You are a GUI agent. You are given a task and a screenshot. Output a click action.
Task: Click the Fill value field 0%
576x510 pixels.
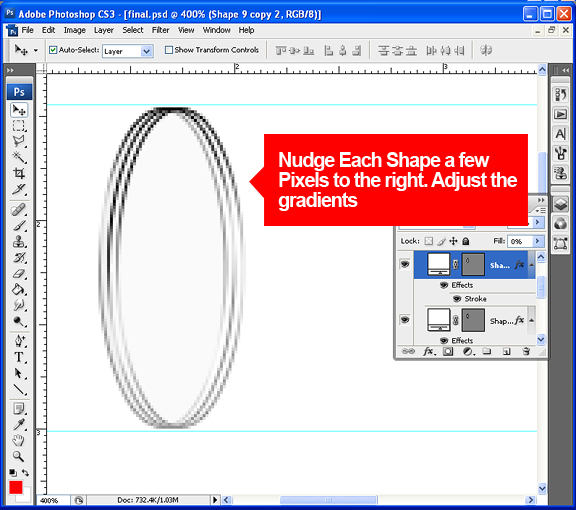pos(520,241)
